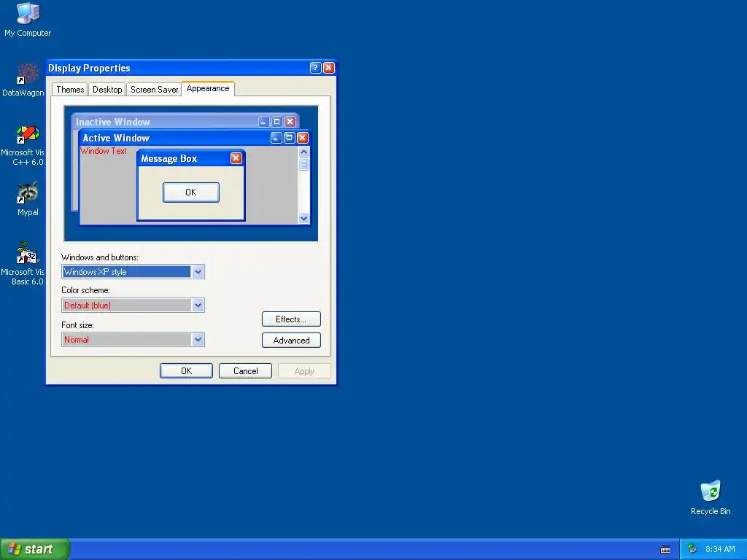Screen dimensions: 747x560
Task: Click the OK button inside preview Message Box
Action: pyautogui.click(x=191, y=192)
